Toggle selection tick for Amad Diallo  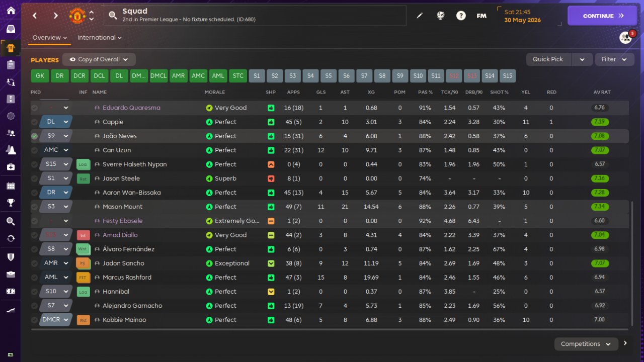(34, 235)
